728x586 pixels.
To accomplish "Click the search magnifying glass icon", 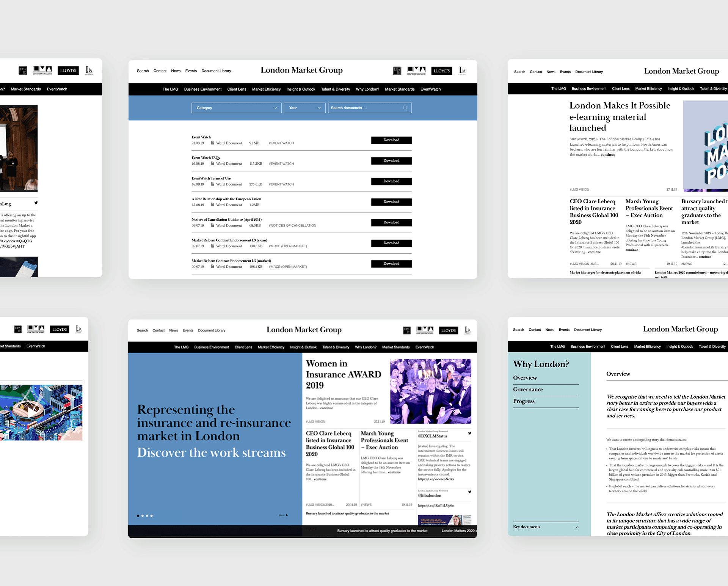I will pos(406,108).
